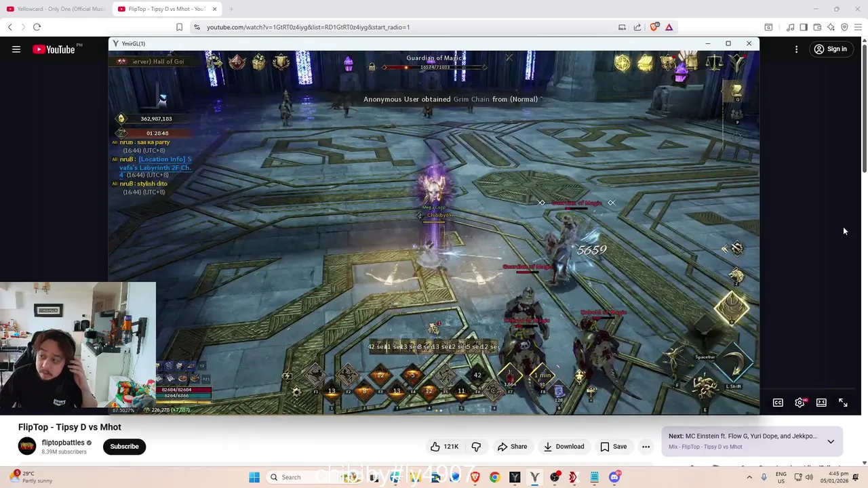Viewport: 868px width, 488px height.
Task: Like the video with 121K likes
Action: click(x=444, y=446)
